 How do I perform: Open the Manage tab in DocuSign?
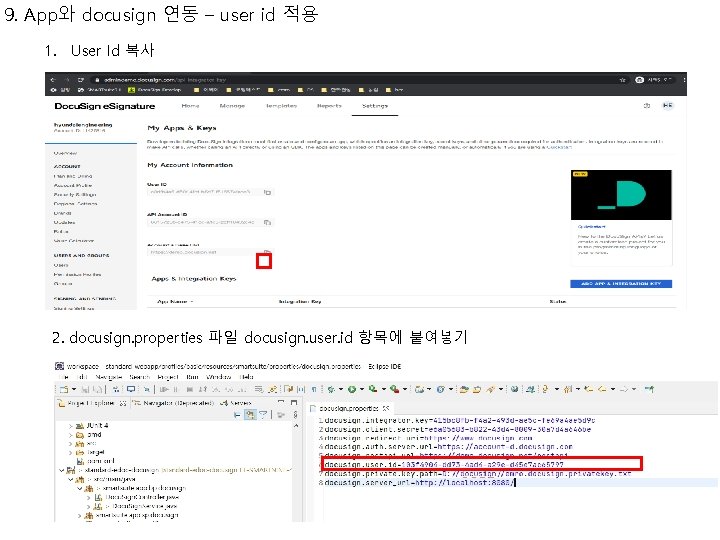pyautogui.click(x=232, y=106)
